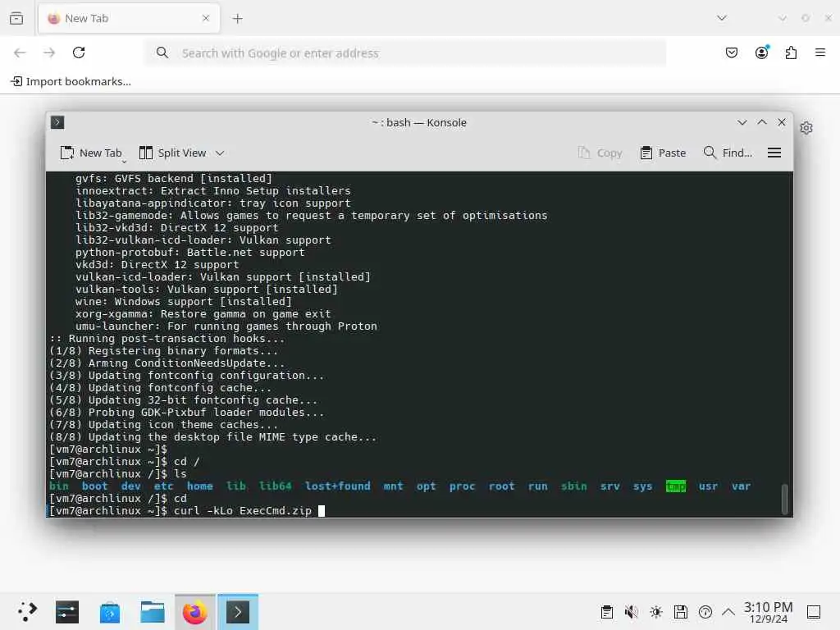Open Firefox recent browsing view icon

16,18
